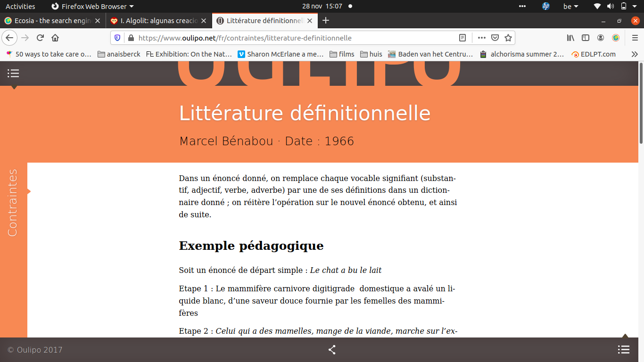Close the Ecosia tab
Image resolution: width=644 pixels, height=362 pixels.
click(98, 21)
